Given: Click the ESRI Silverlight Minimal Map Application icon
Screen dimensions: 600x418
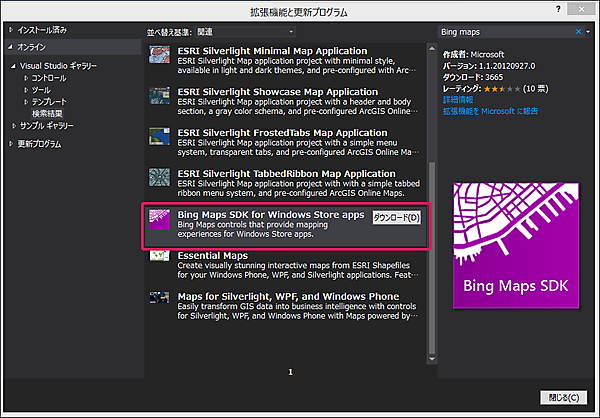Looking at the screenshot, I should coord(160,56).
